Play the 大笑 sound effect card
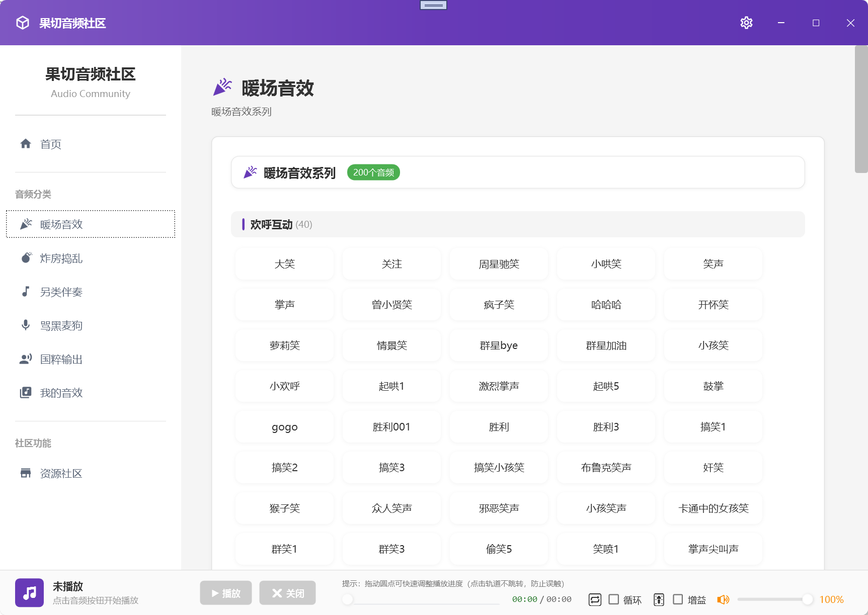Image resolution: width=868 pixels, height=615 pixels. (x=284, y=263)
